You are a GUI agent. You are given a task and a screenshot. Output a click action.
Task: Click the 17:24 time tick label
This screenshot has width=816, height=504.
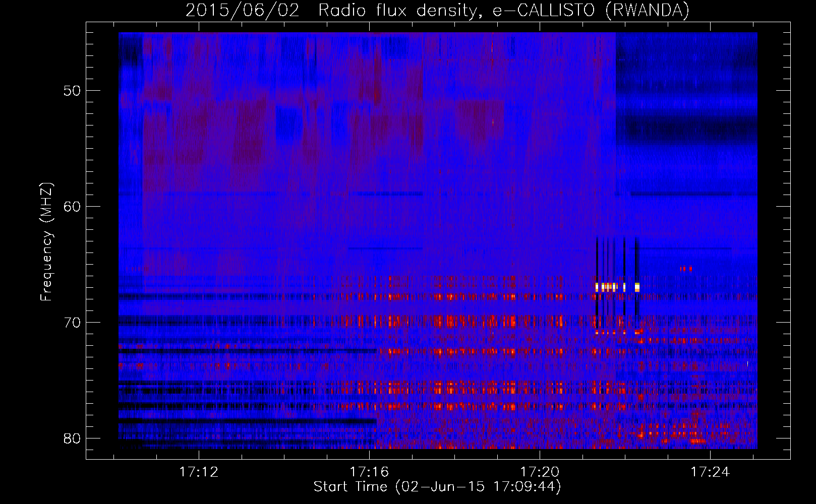coord(710,472)
